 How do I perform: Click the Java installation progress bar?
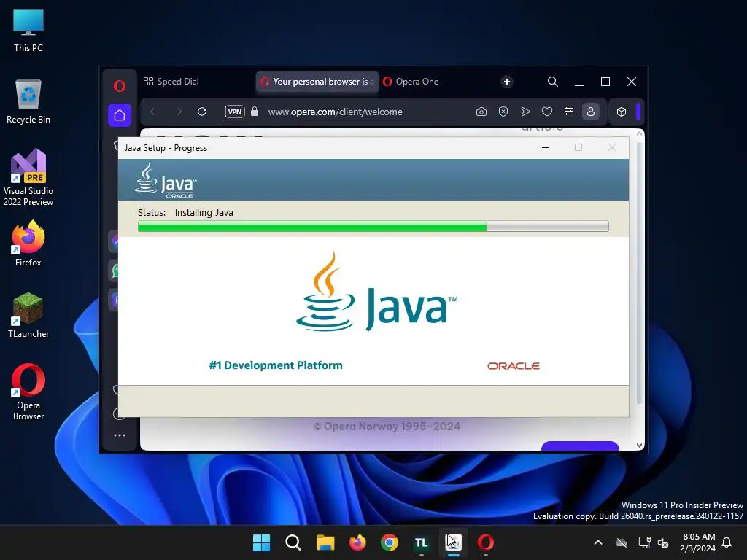point(373,226)
